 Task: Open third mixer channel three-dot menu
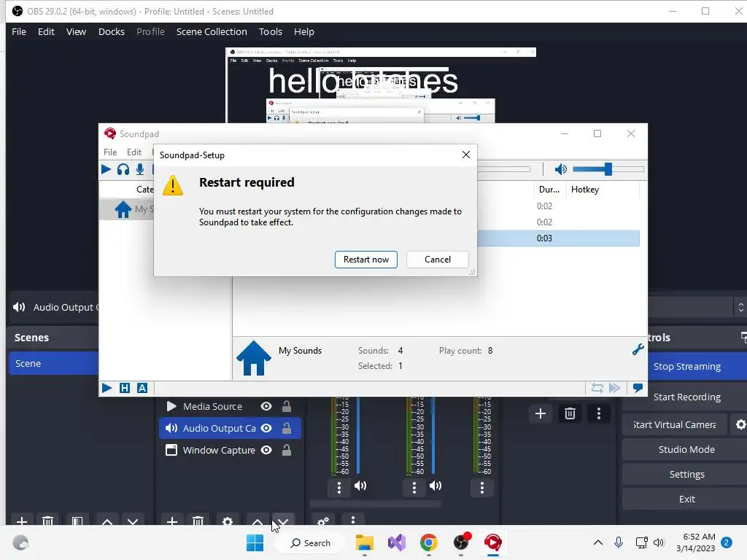(481, 487)
